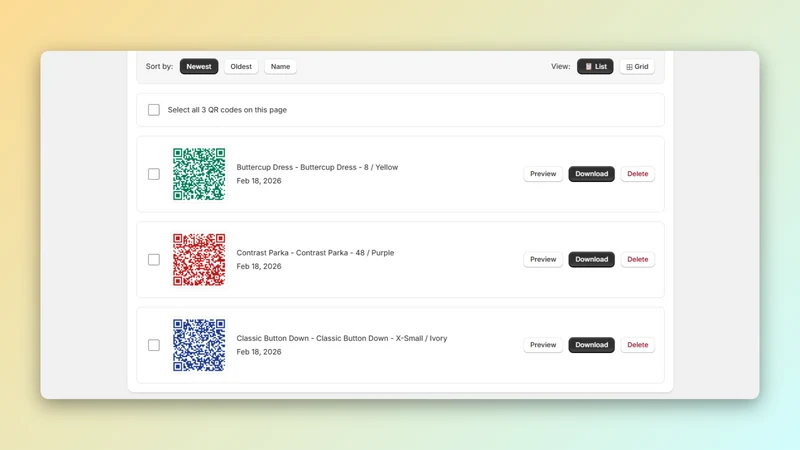Open the red Contrast Parka QR thumbnail
Image resolution: width=800 pixels, height=450 pixels.
[199, 260]
